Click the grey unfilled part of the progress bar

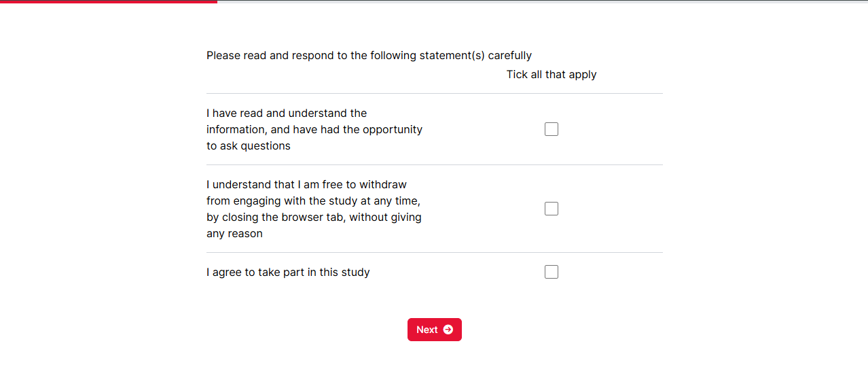543,1
